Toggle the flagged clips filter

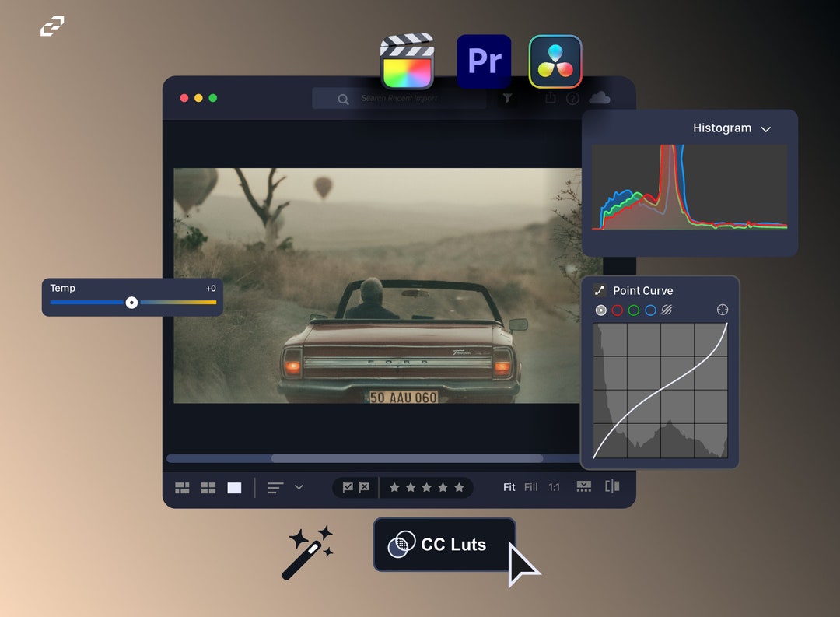click(x=348, y=487)
